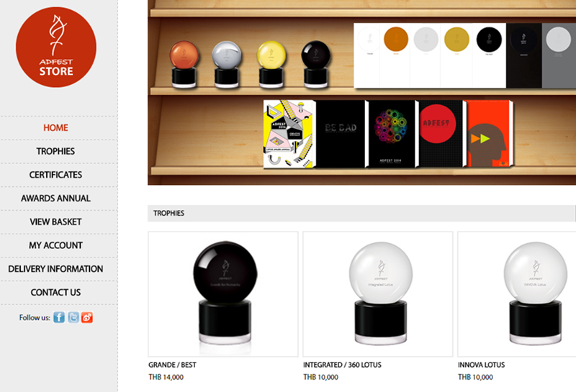
Task: Open the Weibo follow icon
Action: point(87,317)
